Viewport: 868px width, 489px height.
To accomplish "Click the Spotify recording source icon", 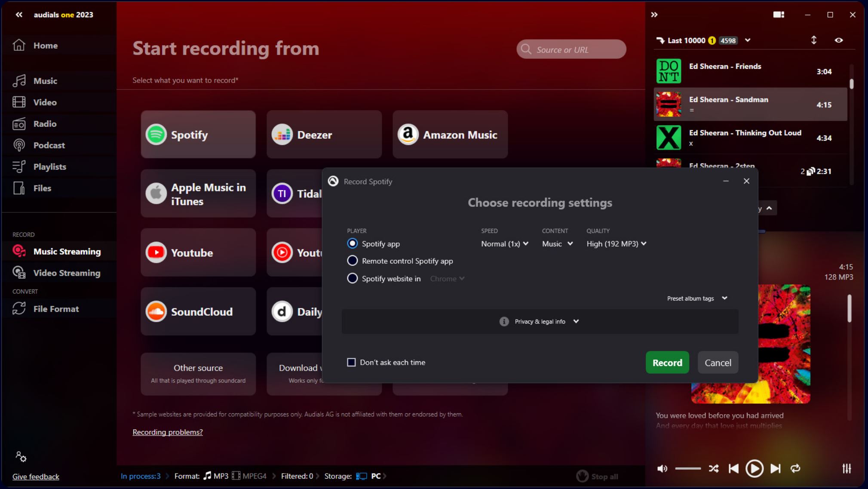I will coord(157,134).
